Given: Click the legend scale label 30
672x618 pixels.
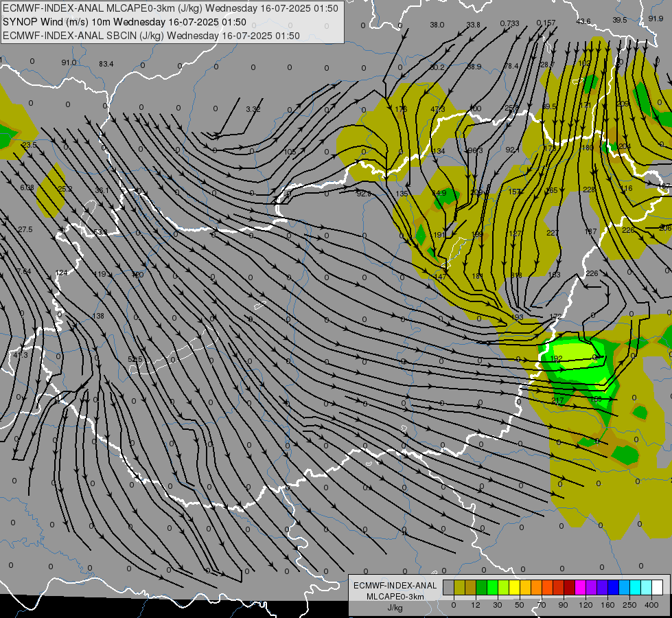Looking at the screenshot, I should [497, 605].
